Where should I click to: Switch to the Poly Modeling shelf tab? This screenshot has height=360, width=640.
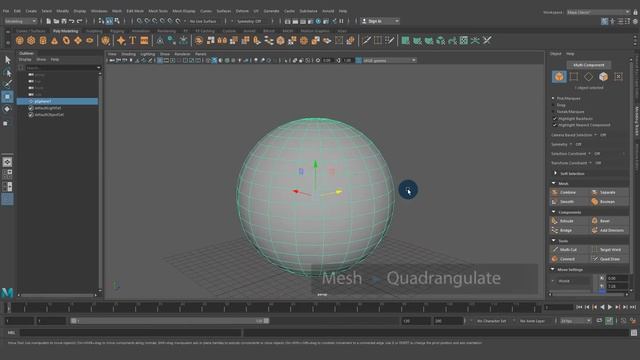65,31
